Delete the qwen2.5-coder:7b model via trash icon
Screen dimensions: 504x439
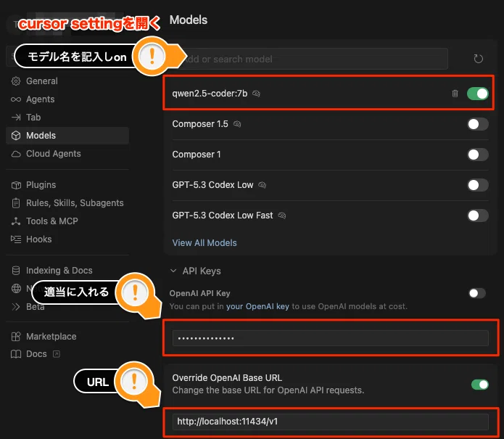[455, 94]
